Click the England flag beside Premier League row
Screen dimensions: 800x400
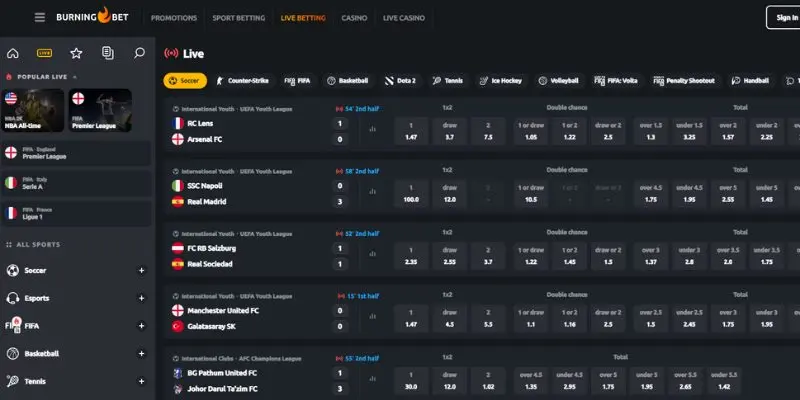pos(11,153)
